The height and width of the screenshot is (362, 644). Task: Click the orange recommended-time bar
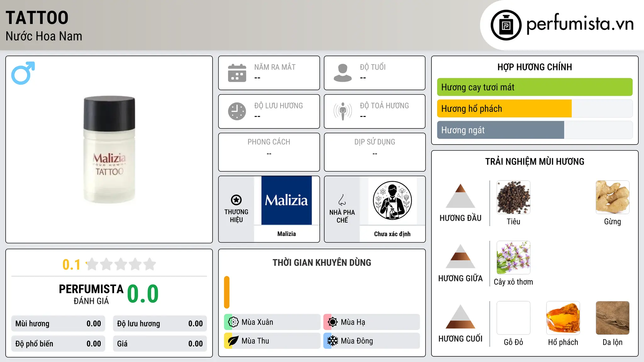227,292
